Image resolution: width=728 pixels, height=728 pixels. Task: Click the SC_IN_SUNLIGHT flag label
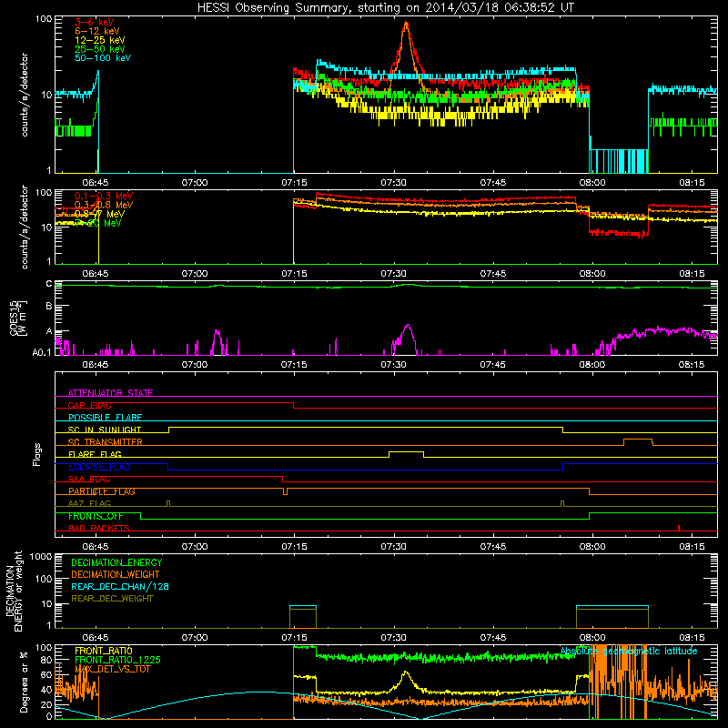pyautogui.click(x=104, y=430)
